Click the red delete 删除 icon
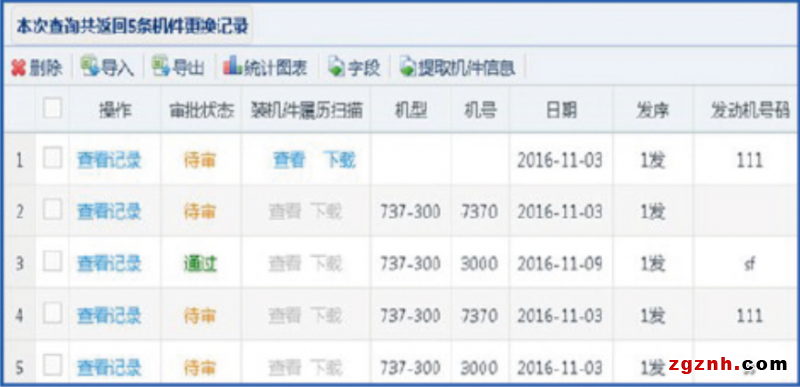 point(18,68)
